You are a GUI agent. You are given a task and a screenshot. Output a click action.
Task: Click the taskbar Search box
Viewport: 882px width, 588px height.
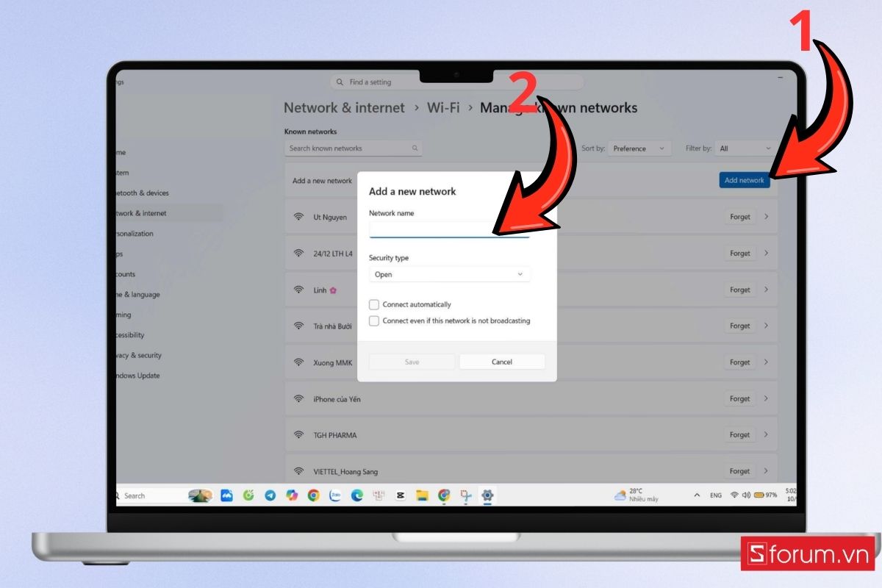tap(163, 495)
